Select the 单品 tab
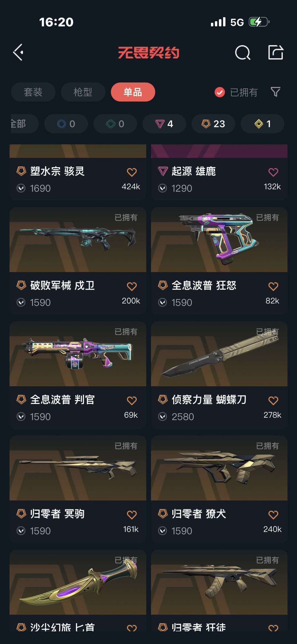 (133, 92)
